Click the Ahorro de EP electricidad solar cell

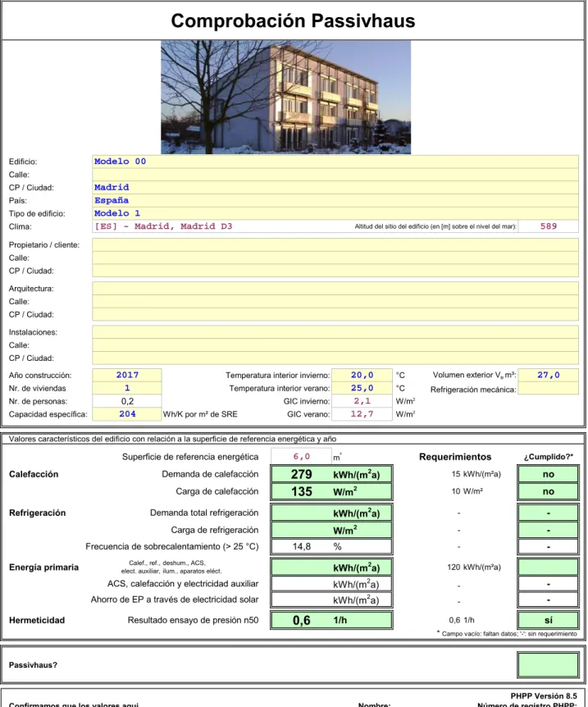click(331, 600)
